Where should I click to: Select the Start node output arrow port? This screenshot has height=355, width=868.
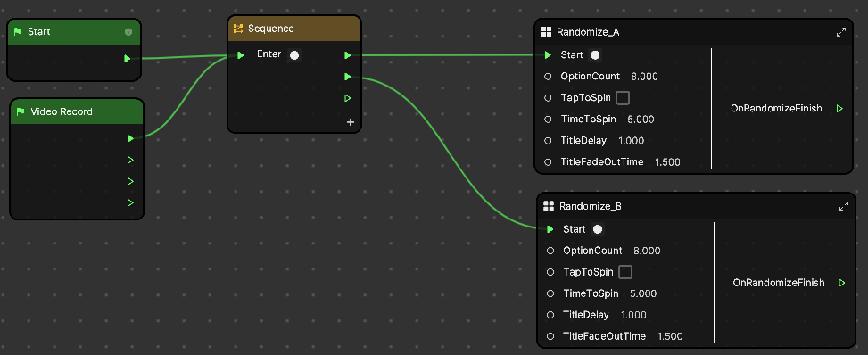tap(128, 58)
